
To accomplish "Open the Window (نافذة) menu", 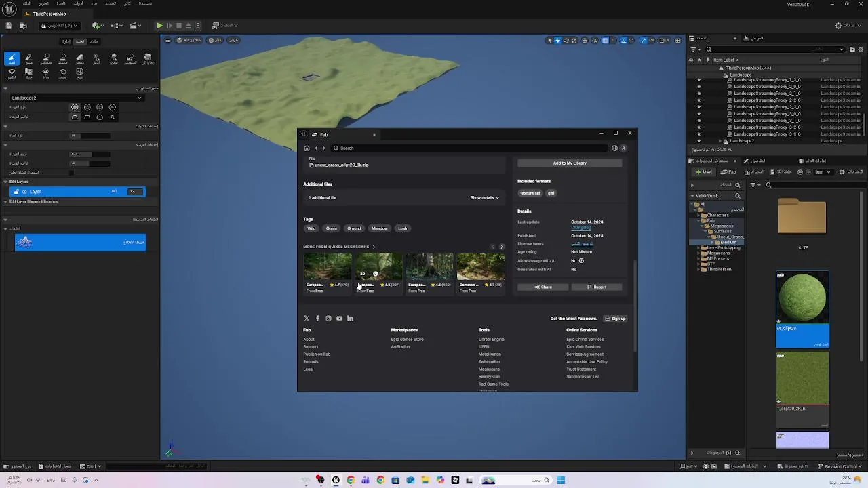I will [61, 3].
